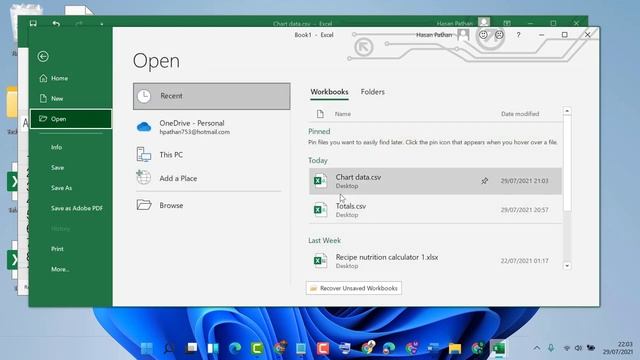This screenshot has width=640, height=360.
Task: Open Chart data.csv from the recent list
Action: pyautogui.click(x=435, y=181)
